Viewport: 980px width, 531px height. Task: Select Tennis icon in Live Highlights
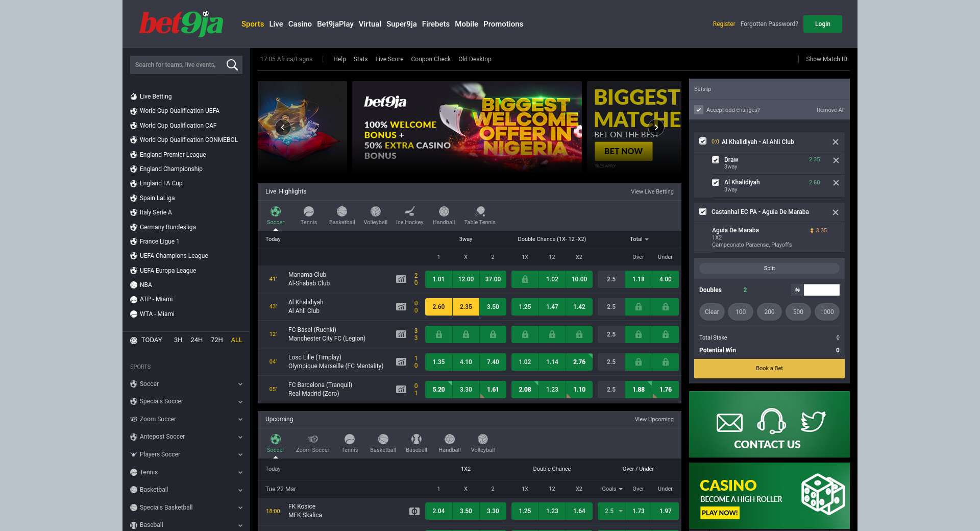308,212
